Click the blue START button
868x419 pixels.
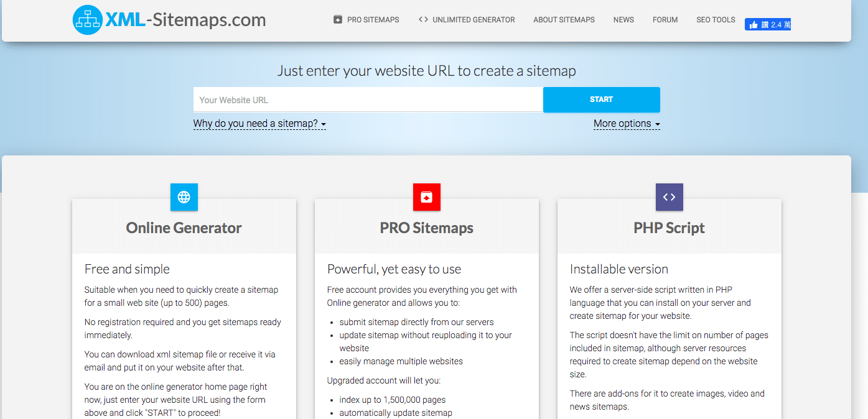pyautogui.click(x=602, y=99)
